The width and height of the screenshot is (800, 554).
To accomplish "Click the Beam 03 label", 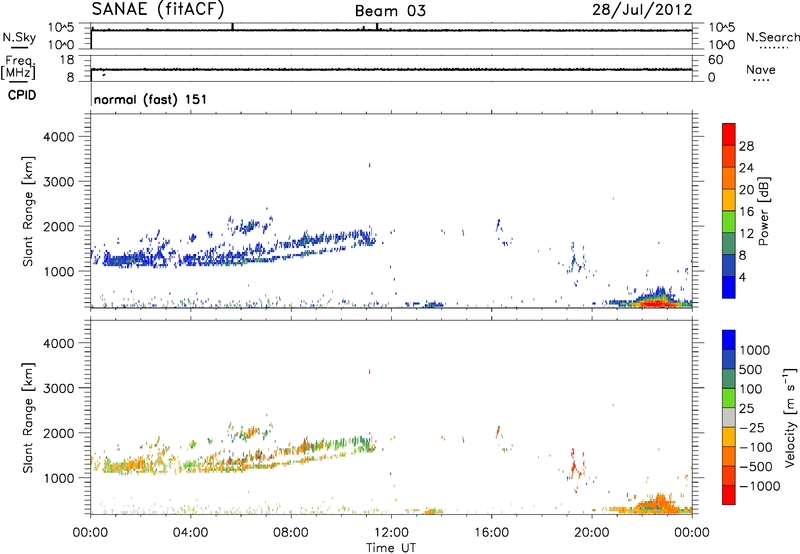I will point(390,11).
